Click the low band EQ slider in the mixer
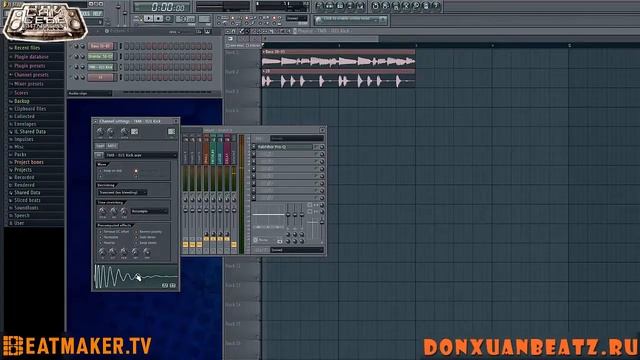 [x=288, y=215]
